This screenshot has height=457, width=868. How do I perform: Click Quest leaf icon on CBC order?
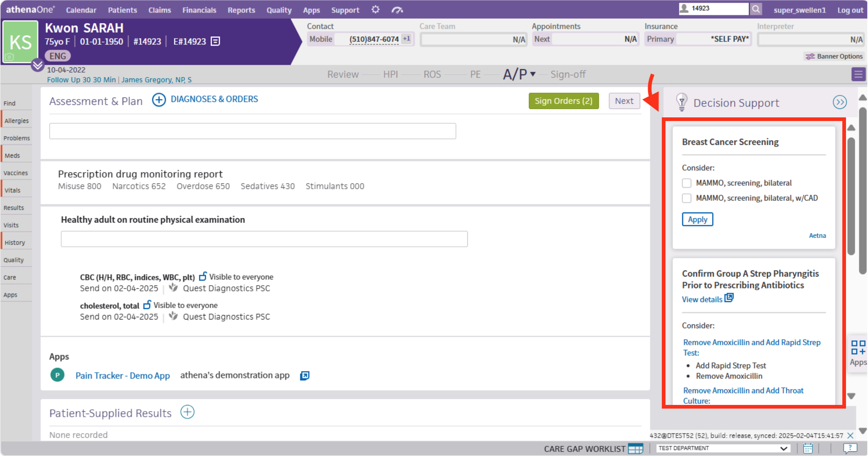pos(173,288)
